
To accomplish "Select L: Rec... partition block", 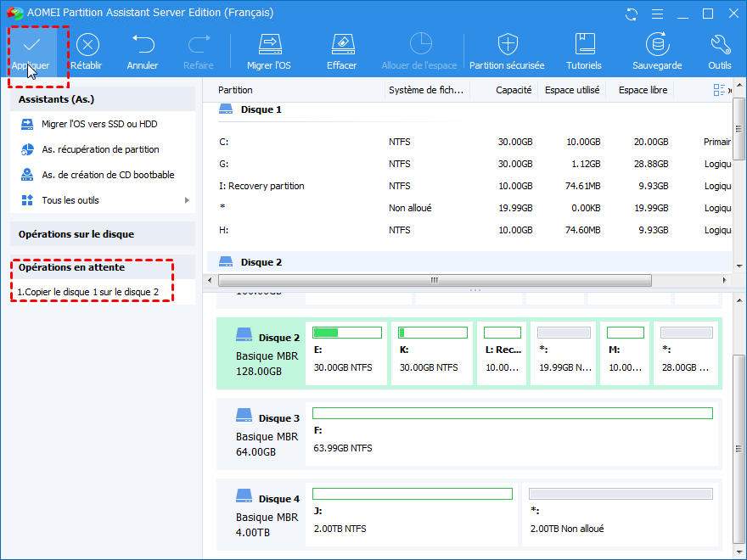I will tap(503, 353).
